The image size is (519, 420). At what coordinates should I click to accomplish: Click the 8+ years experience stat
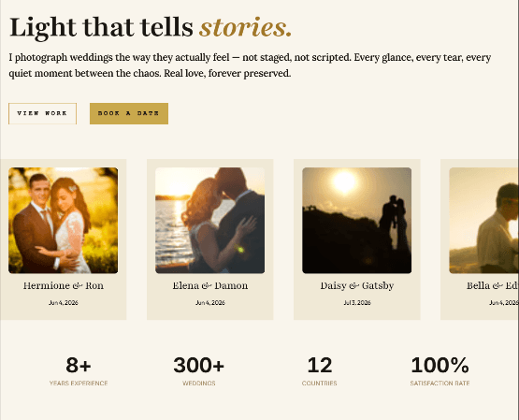tap(79, 371)
